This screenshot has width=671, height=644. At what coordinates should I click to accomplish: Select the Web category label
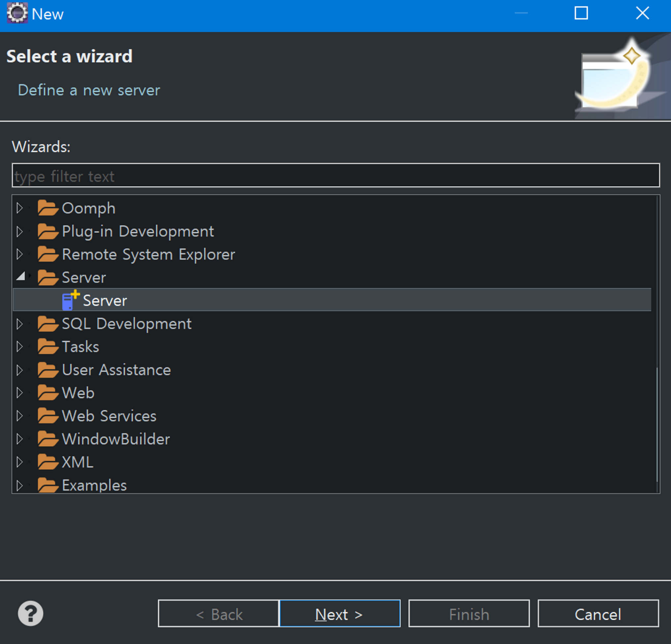(x=78, y=393)
